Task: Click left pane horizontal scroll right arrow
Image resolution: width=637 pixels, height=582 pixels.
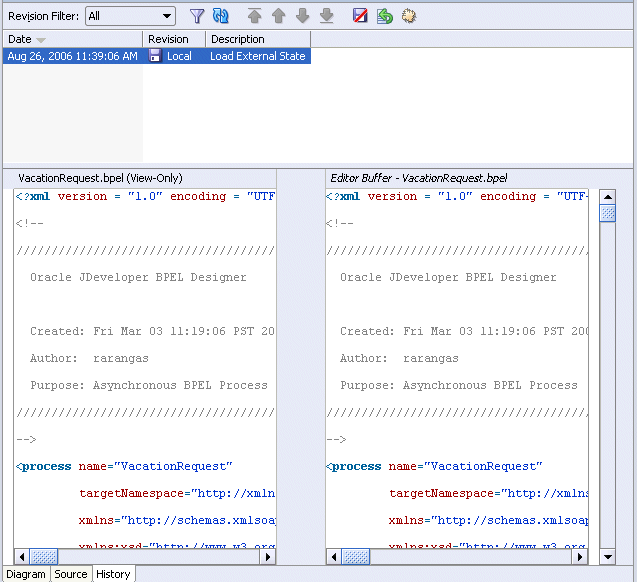Action: coord(268,557)
